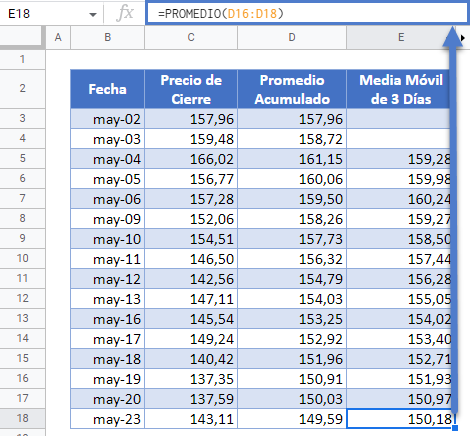The width and height of the screenshot is (470, 436).
Task: Select closing price cell 145,54
Action: tap(191, 319)
